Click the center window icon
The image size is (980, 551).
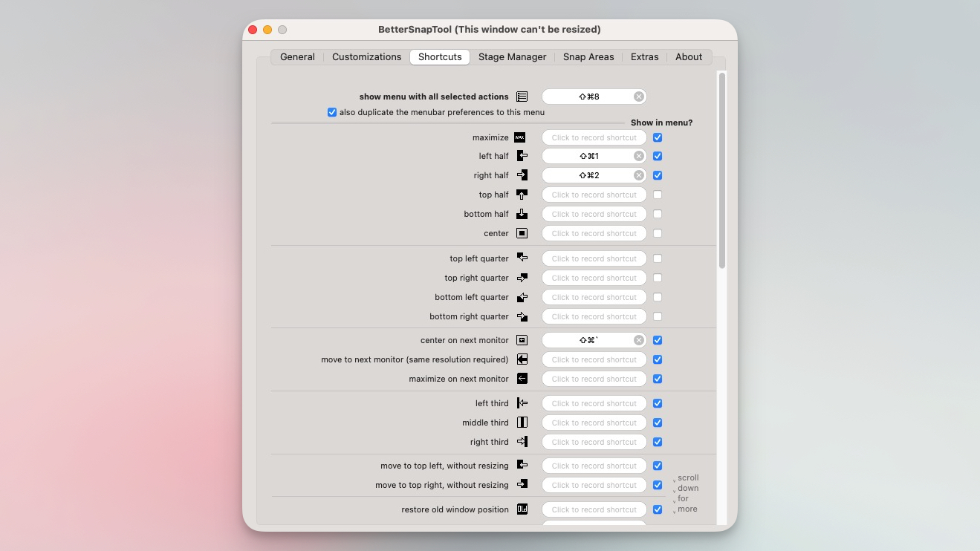[x=522, y=233]
